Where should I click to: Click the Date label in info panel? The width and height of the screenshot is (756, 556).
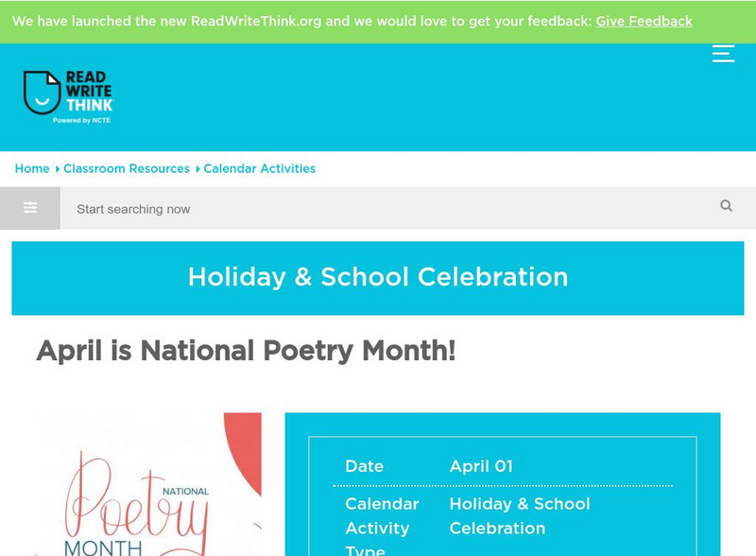pos(364,466)
